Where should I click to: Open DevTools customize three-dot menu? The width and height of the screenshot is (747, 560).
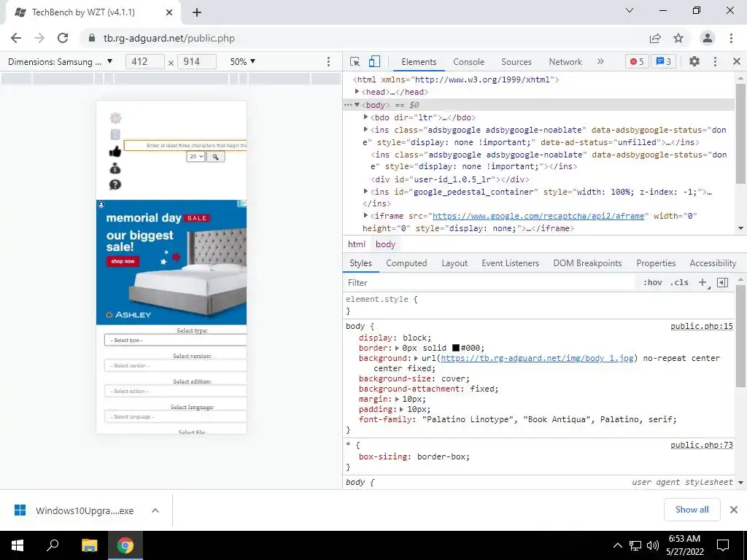pos(715,61)
